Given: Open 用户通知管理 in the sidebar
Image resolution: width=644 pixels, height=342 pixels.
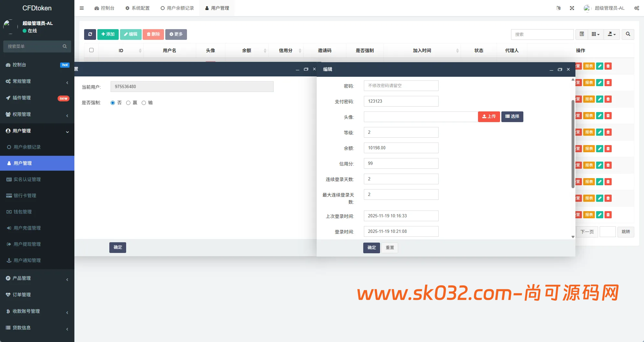Looking at the screenshot, I should pyautogui.click(x=37, y=260).
